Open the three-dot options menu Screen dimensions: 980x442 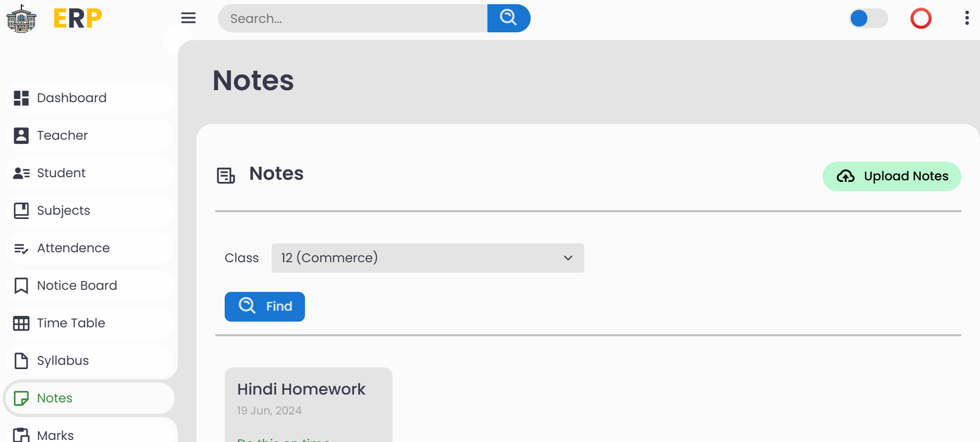[x=966, y=18]
